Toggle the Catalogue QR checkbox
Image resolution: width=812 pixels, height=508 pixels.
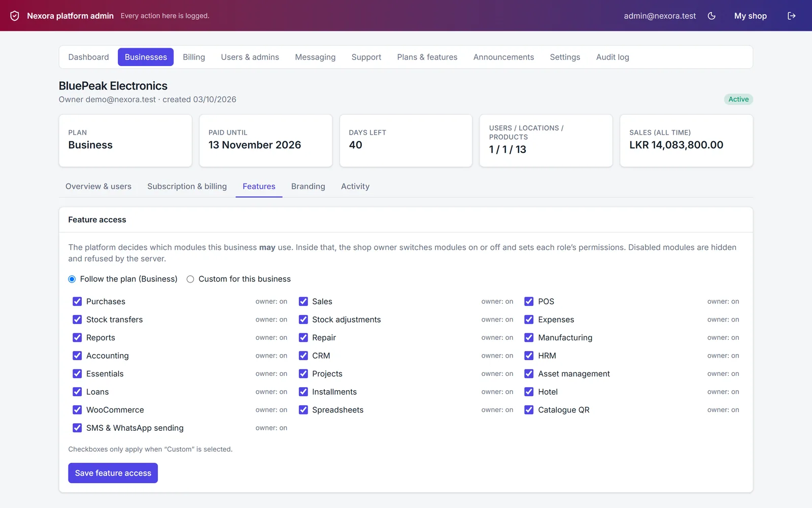click(x=529, y=410)
